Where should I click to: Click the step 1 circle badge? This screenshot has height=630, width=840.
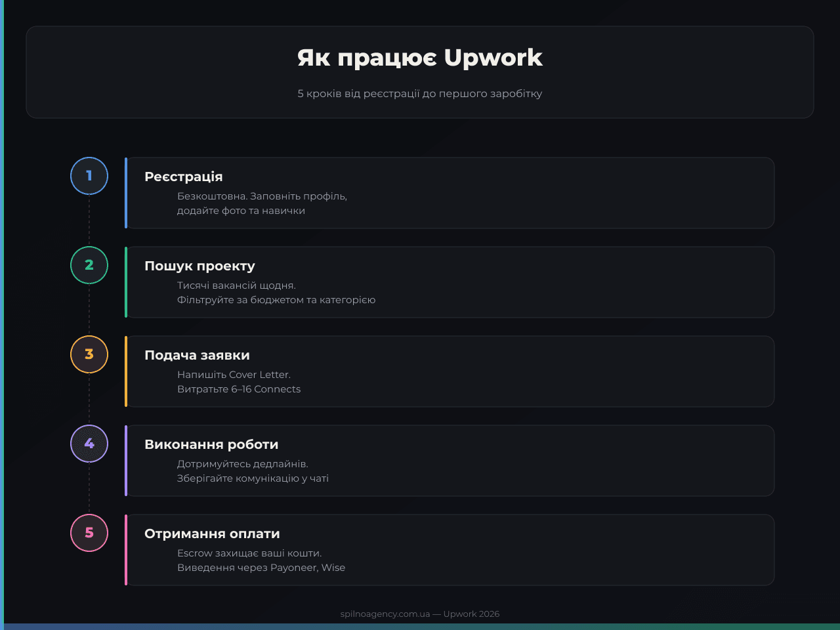tap(89, 176)
